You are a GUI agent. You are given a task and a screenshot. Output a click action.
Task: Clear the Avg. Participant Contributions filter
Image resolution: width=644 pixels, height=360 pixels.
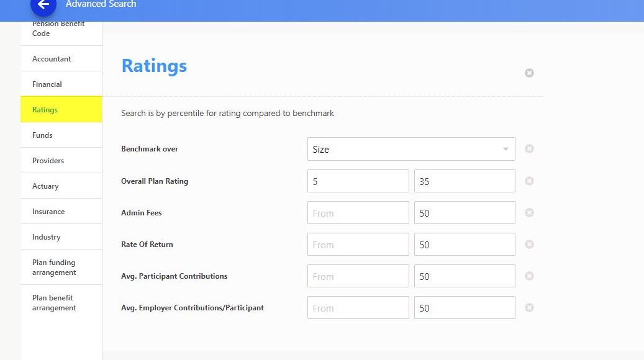(529, 276)
